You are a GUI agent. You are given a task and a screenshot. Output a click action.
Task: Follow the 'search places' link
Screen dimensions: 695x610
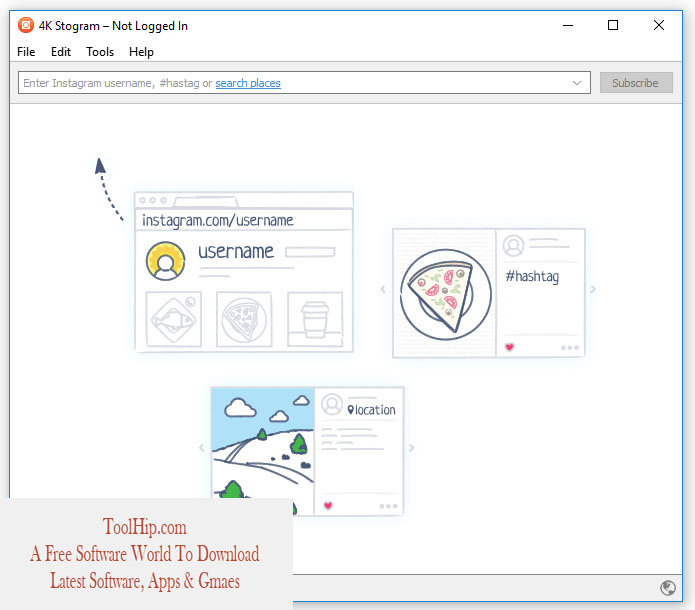pos(248,83)
